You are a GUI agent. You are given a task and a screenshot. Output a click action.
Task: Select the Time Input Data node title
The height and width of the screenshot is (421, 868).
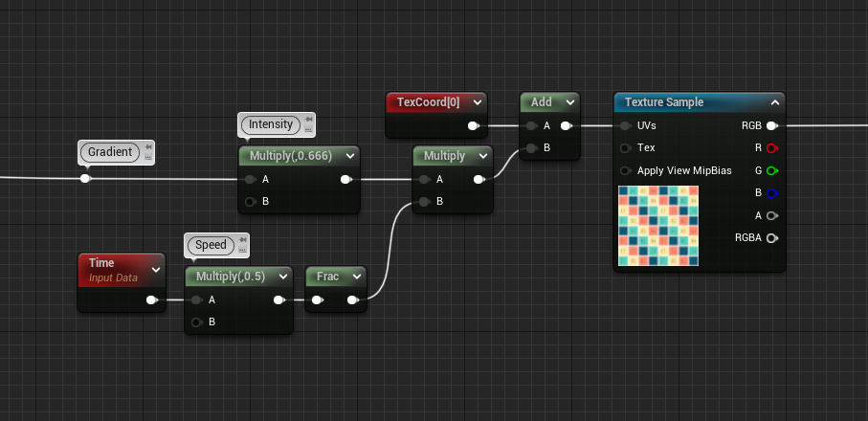pos(113,270)
